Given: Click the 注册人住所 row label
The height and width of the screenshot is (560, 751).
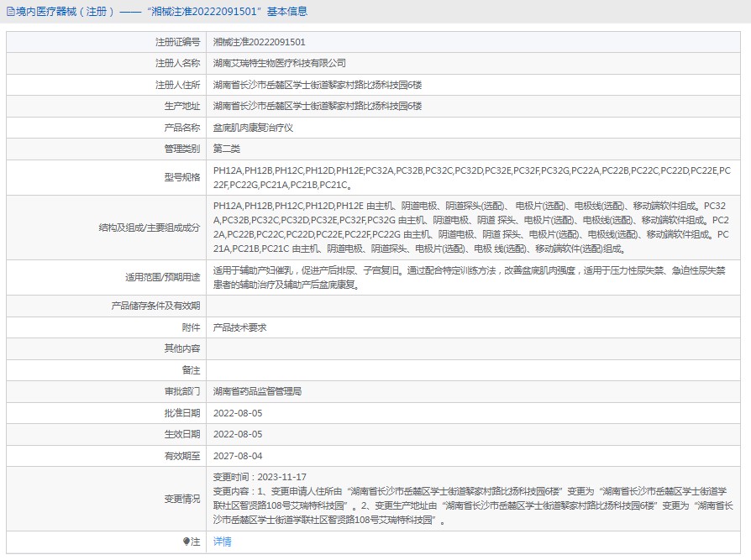Looking at the screenshot, I should click(178, 85).
